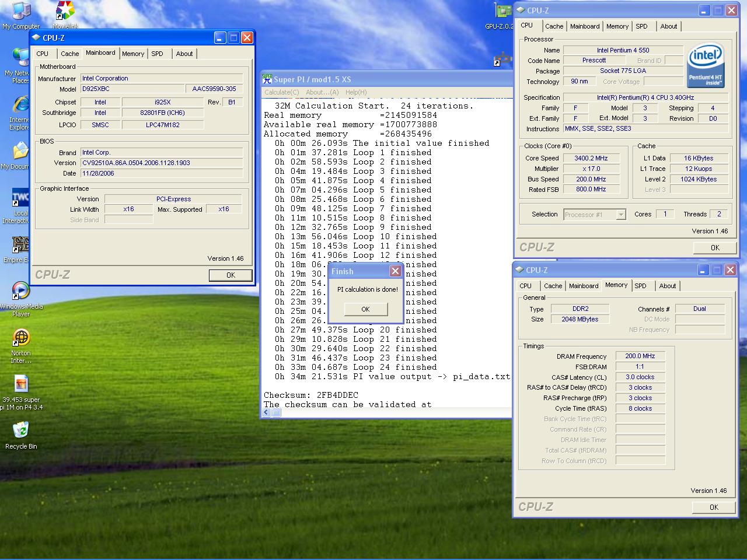Click the Memory Size 2048 MBytes value
The height and width of the screenshot is (560, 747).
580,320
